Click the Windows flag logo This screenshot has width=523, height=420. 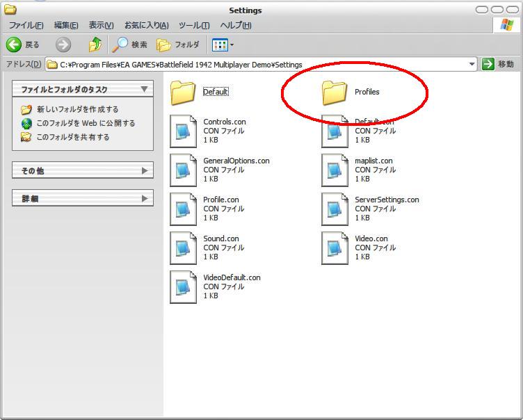[x=506, y=25]
